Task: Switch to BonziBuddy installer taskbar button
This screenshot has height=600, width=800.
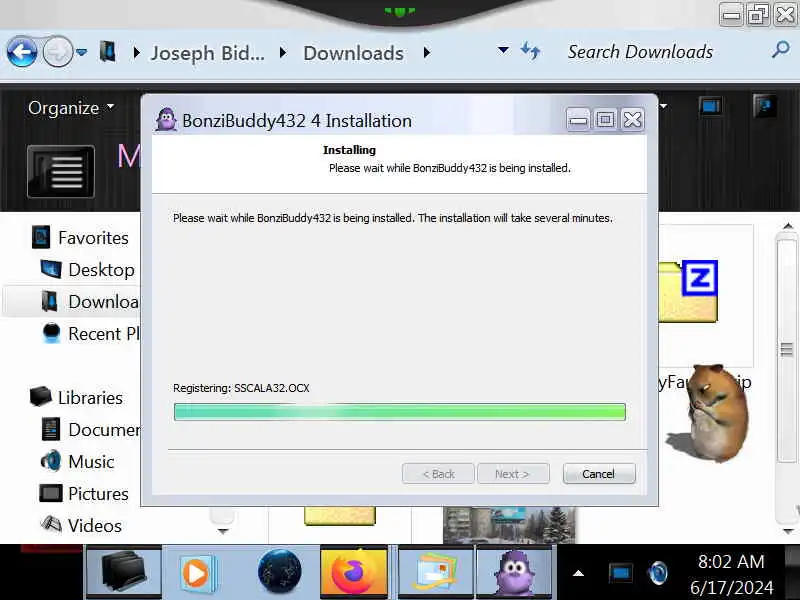Action: tap(514, 571)
